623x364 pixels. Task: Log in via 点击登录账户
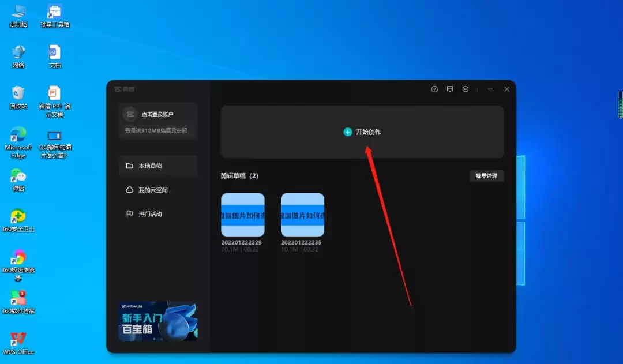[157, 114]
